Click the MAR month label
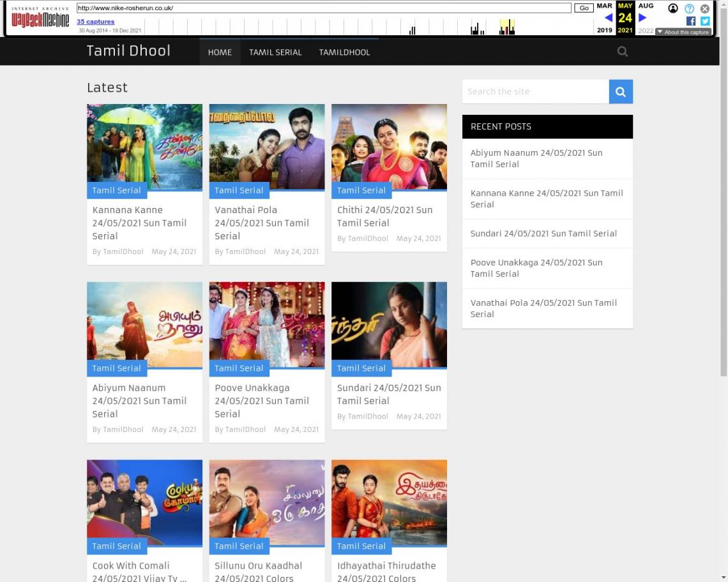This screenshot has height=582, width=728. click(x=605, y=6)
